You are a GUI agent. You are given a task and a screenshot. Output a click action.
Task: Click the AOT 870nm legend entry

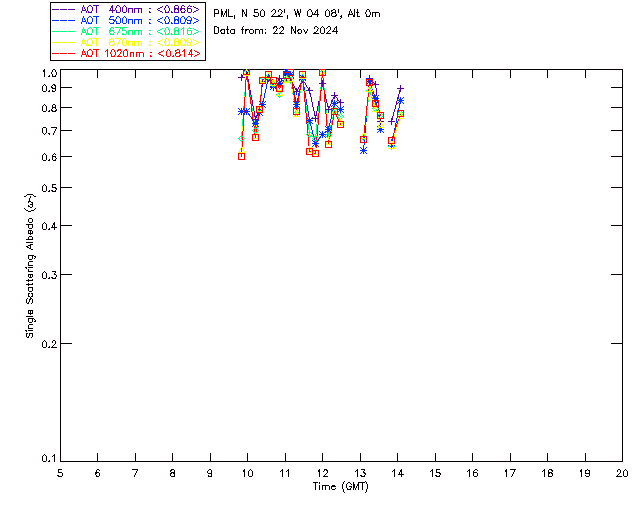126,42
